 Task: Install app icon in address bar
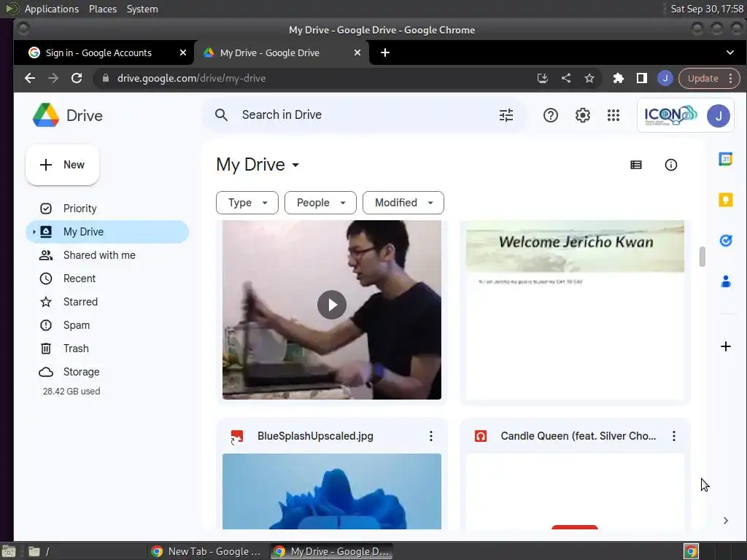click(x=542, y=78)
